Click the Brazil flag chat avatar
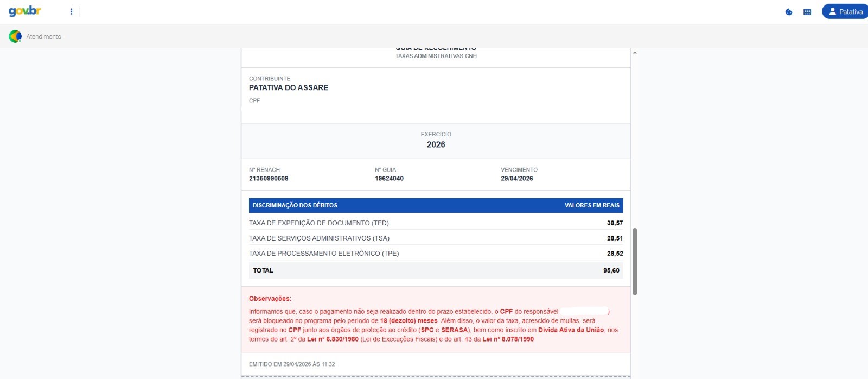Image resolution: width=868 pixels, height=379 pixels. pos(15,36)
